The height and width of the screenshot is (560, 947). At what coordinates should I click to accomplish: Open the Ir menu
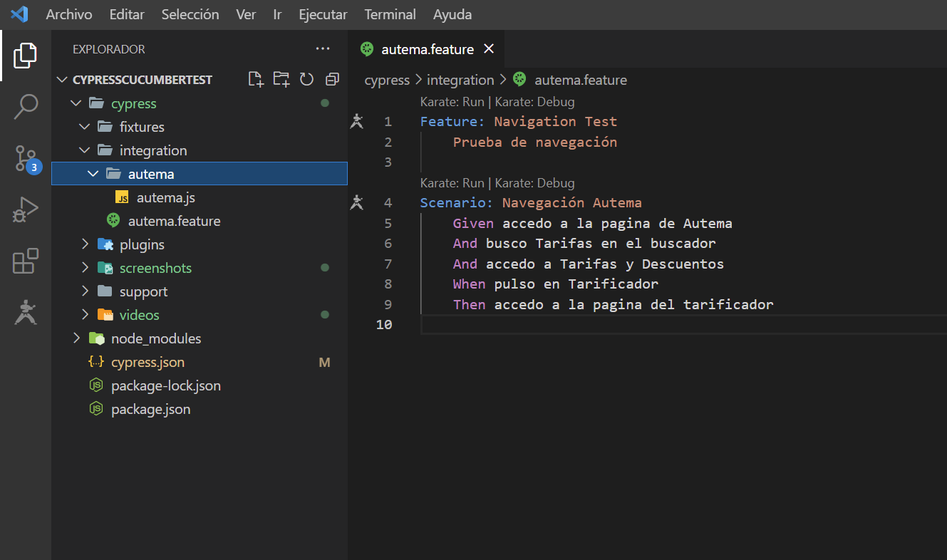(277, 14)
